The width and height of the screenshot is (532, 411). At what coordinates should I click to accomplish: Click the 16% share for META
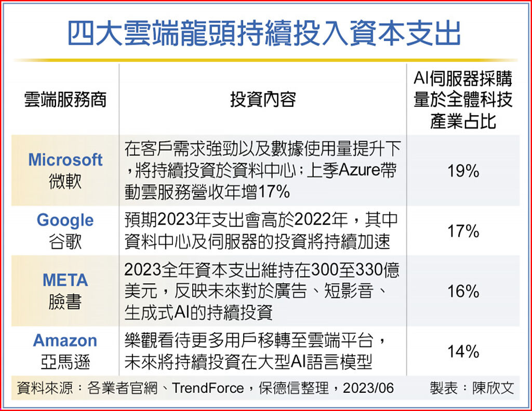click(463, 291)
